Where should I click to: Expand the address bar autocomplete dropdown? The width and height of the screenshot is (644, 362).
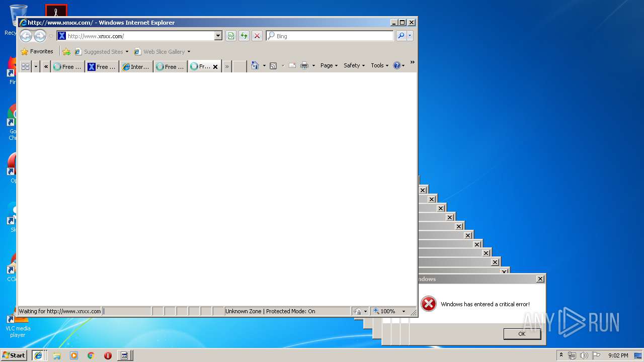(218, 36)
